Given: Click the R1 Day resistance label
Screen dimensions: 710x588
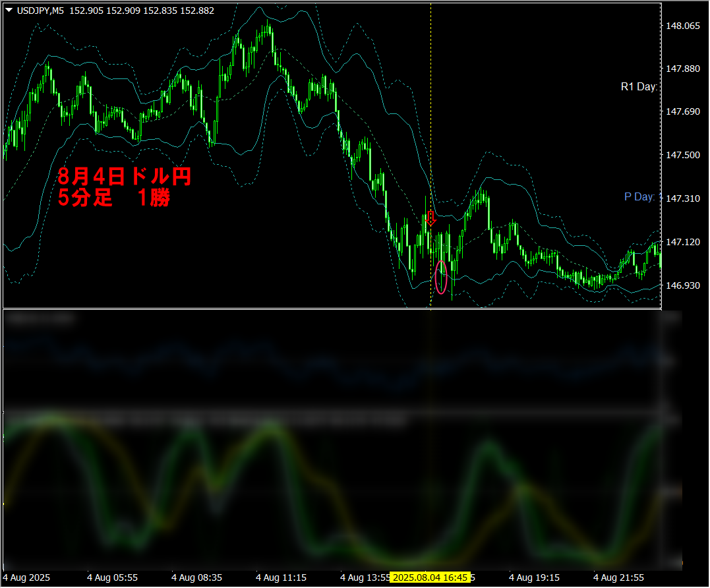Looking at the screenshot, I should tap(639, 87).
